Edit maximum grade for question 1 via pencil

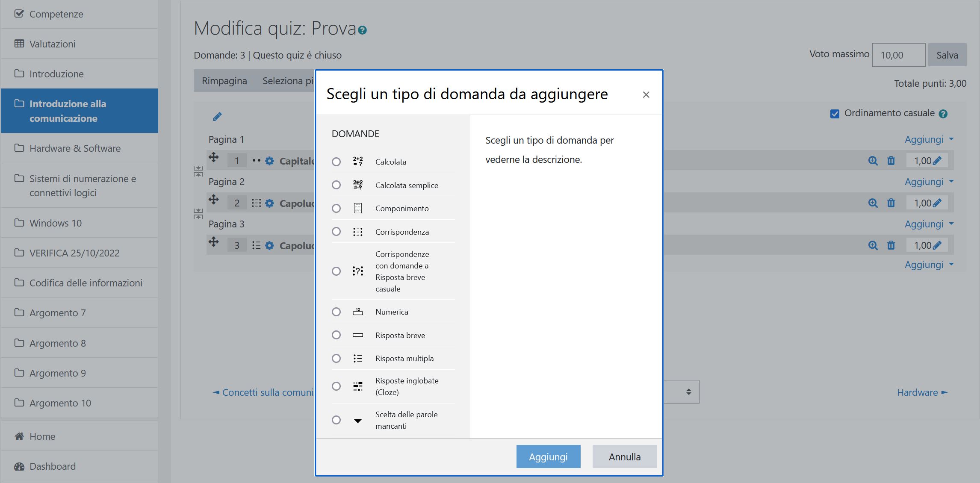pyautogui.click(x=938, y=160)
